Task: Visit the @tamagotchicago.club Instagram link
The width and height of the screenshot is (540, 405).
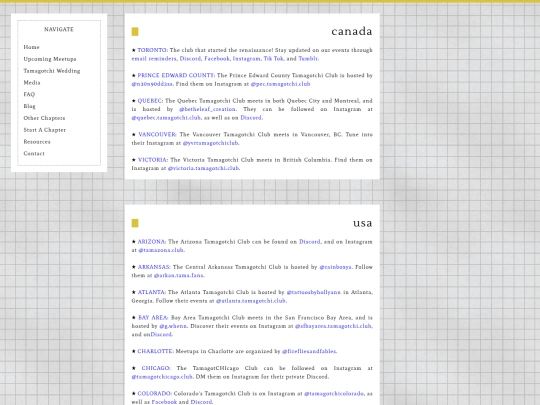Action: click(162, 377)
